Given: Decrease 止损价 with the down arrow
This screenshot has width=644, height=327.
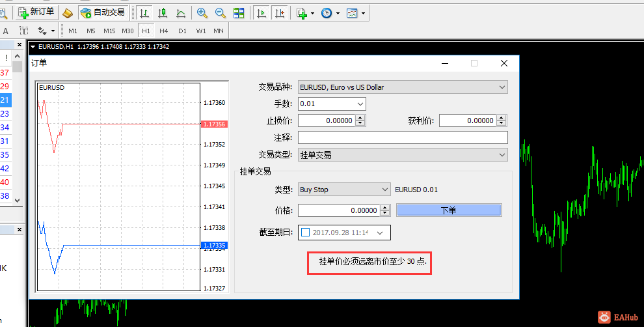Looking at the screenshot, I should [x=360, y=123].
